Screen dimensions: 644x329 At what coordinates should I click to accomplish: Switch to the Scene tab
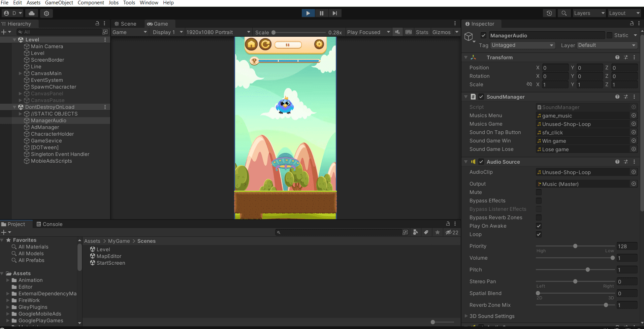pyautogui.click(x=126, y=24)
